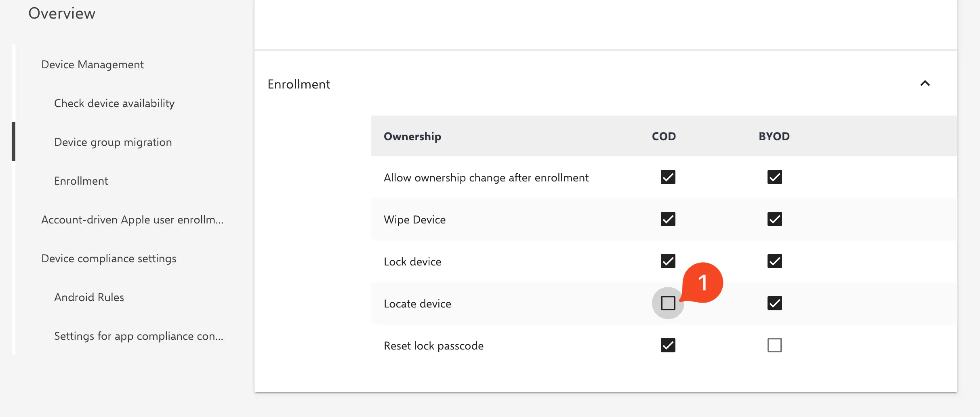The image size is (980, 417).
Task: Uncheck COD Allow ownership change after enrollment
Action: (668, 177)
